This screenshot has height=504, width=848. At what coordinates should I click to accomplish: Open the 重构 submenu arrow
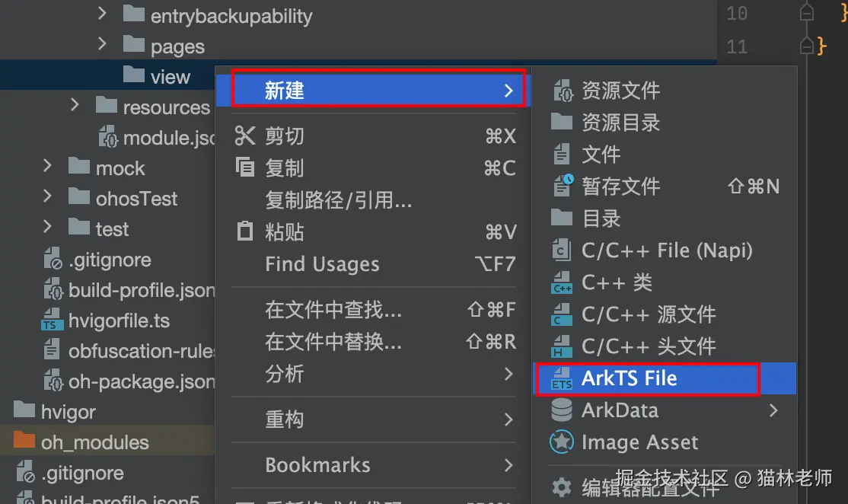(x=508, y=419)
